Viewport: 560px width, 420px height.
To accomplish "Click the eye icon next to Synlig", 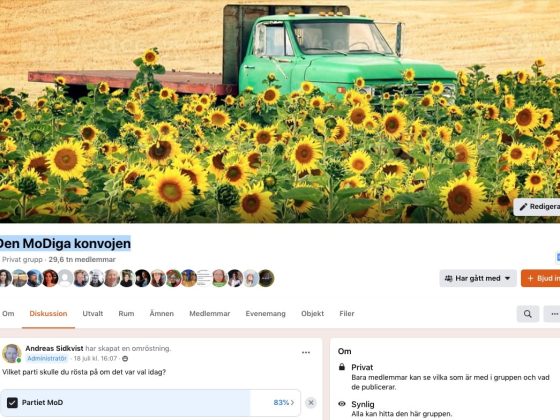I will 342,404.
